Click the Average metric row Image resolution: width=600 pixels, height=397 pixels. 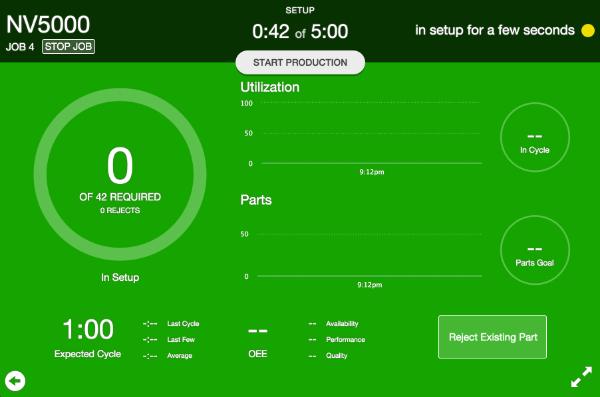click(167, 356)
